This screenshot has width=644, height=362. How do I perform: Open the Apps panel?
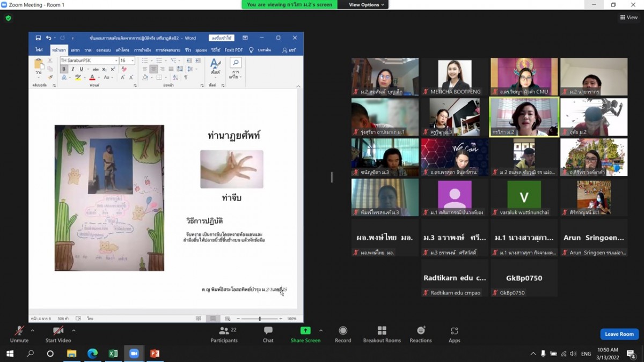point(454,334)
